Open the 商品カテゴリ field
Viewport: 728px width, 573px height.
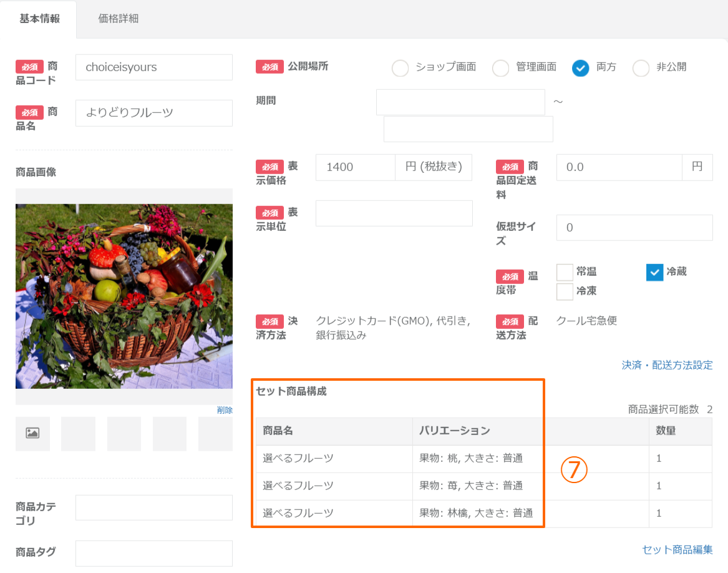click(153, 507)
